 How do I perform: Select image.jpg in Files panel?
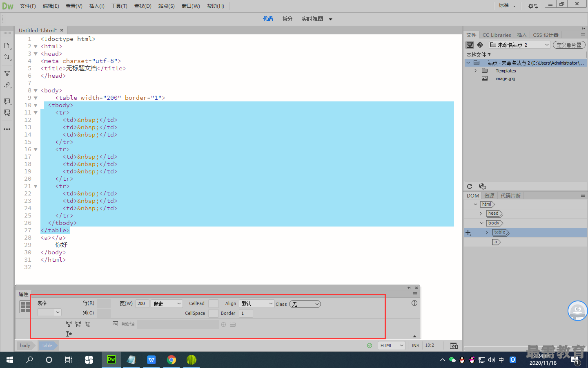(505, 79)
